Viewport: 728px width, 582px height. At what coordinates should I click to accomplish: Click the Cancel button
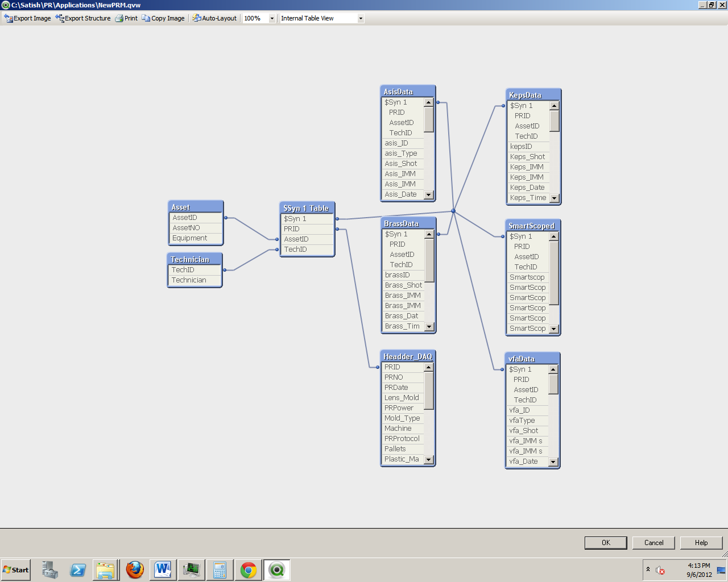pyautogui.click(x=653, y=543)
